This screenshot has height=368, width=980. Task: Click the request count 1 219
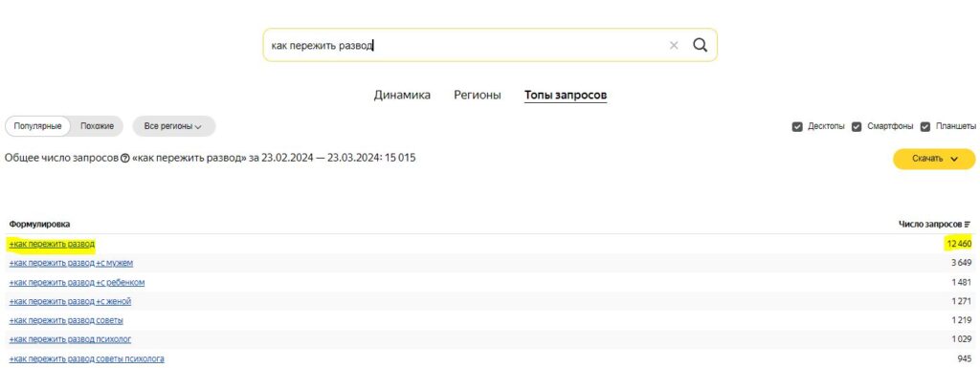961,320
